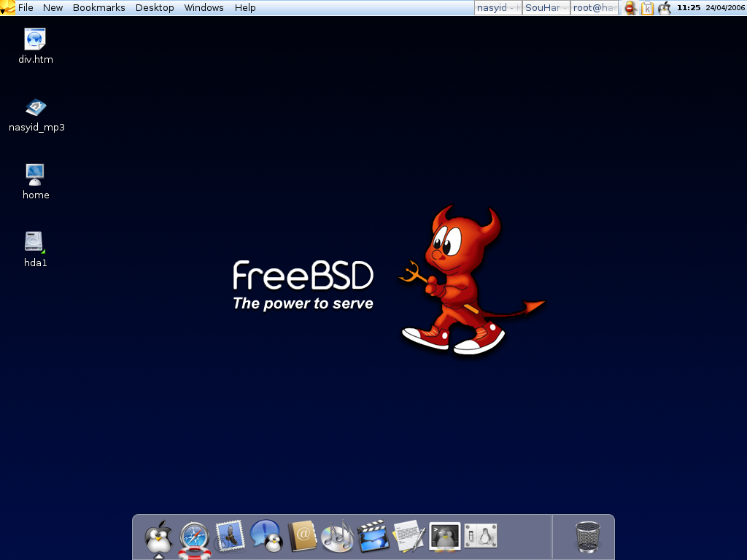Switch to the root@ terminal taskbar window
The height and width of the screenshot is (560, 747).
(x=595, y=7)
